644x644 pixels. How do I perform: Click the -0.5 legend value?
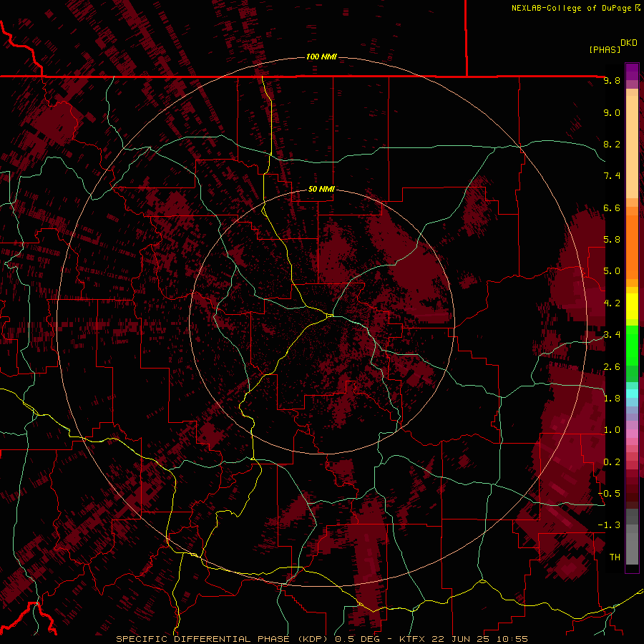coord(609,494)
